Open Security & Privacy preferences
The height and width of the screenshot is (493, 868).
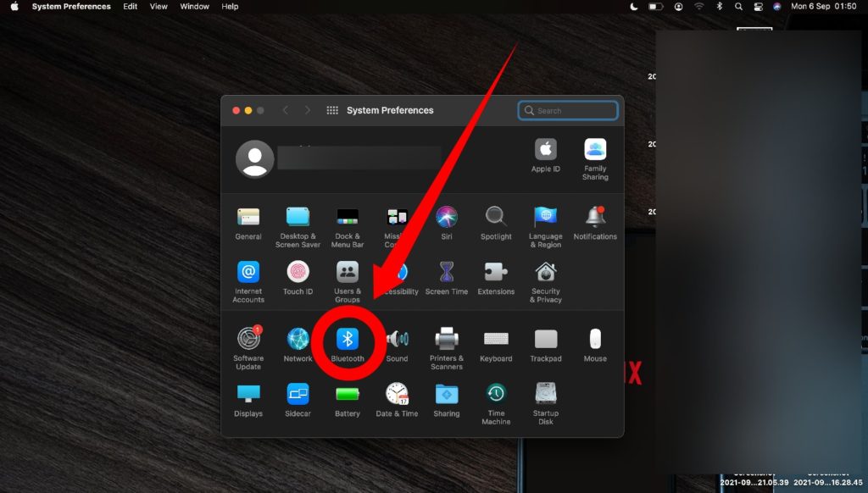pyautogui.click(x=545, y=282)
